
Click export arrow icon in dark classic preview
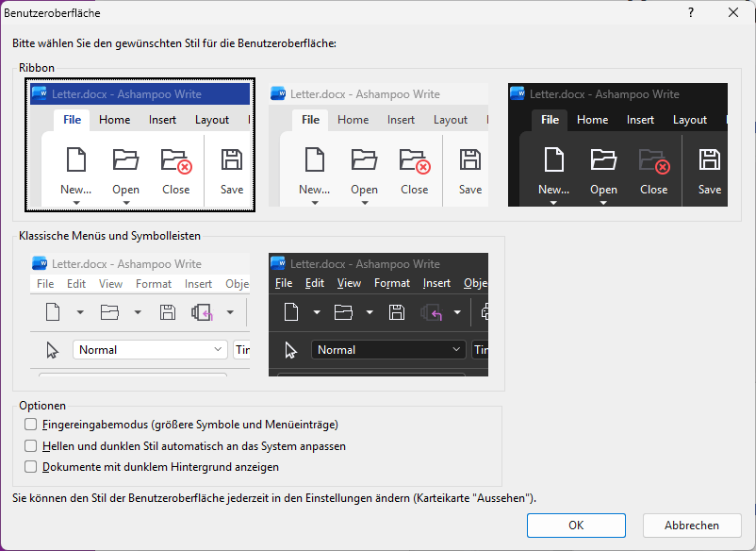click(431, 312)
